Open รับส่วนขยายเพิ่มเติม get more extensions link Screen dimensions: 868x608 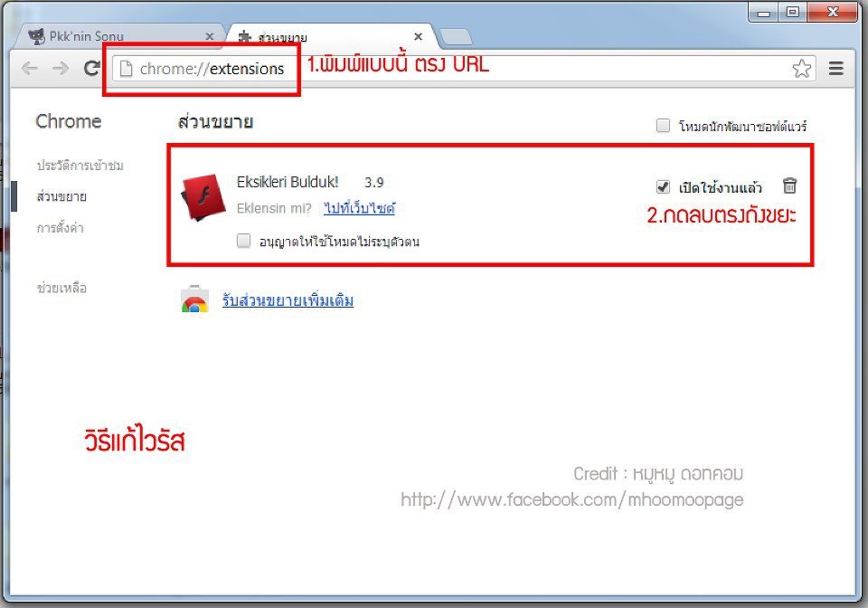pyautogui.click(x=288, y=300)
